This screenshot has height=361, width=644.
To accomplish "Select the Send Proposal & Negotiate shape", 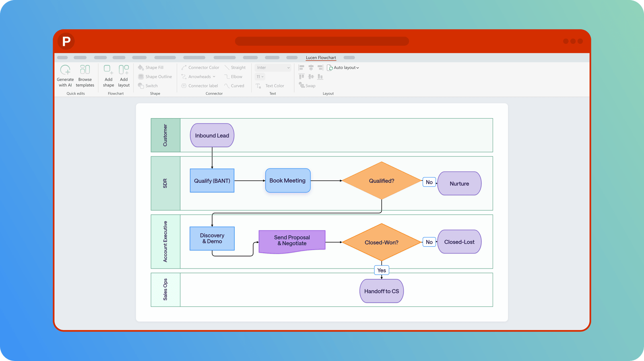I will tap(292, 241).
